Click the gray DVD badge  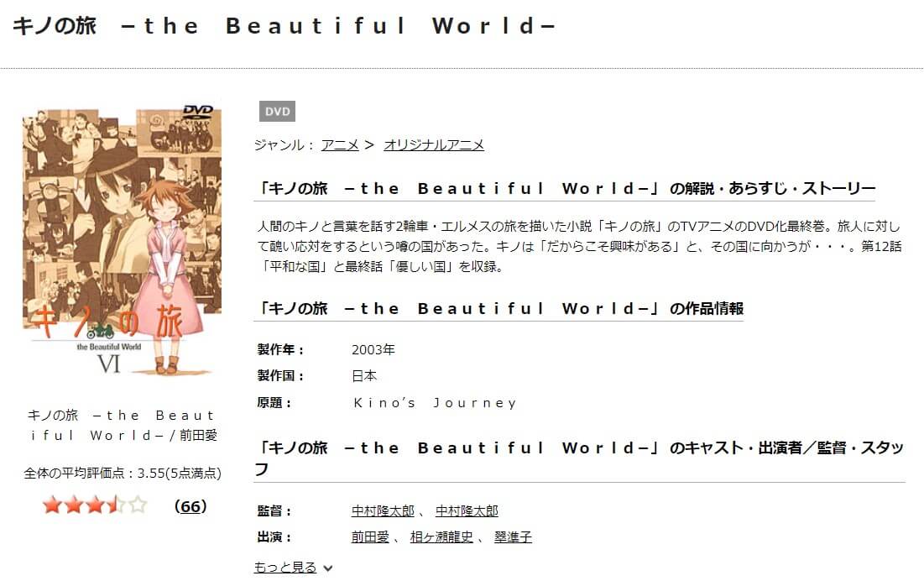277,112
